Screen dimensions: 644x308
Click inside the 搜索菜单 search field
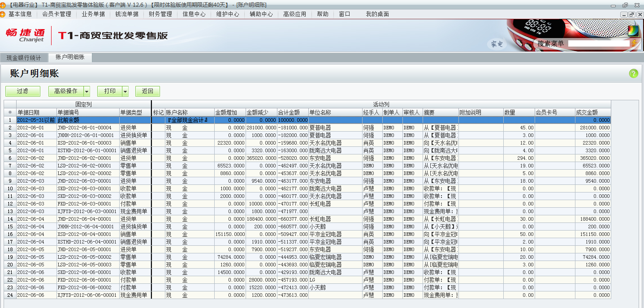598,44
